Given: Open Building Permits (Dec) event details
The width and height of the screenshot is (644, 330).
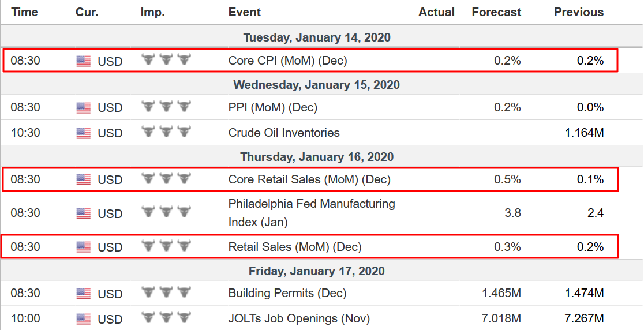Looking at the screenshot, I should pos(287,294).
